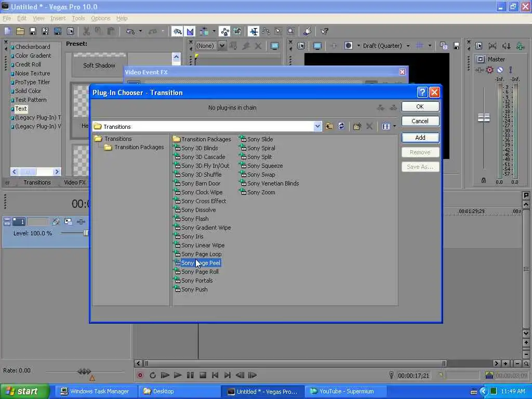The image size is (532, 399).
Task: Save the project using the floppy icon
Action: [x=33, y=31]
